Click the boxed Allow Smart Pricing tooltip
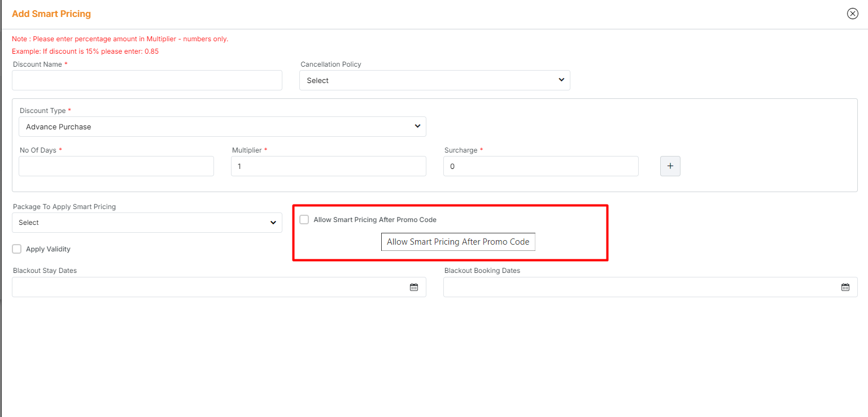Screen dimensions: 868x417 458,242
